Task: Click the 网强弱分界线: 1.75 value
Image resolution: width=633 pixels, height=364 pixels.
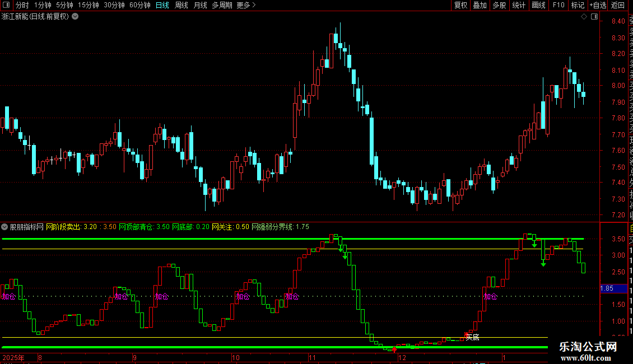Action: tap(280, 227)
